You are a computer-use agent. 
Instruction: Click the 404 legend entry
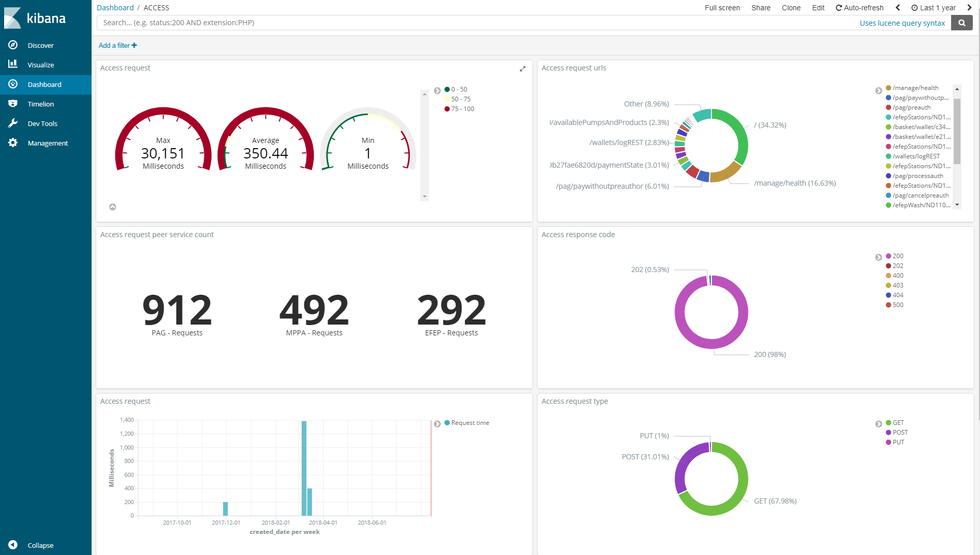895,295
